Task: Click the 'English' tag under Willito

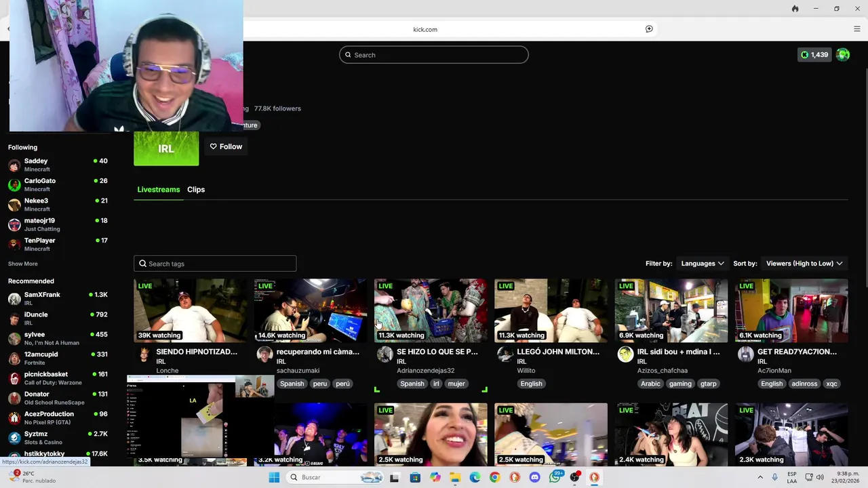Action: point(532,384)
